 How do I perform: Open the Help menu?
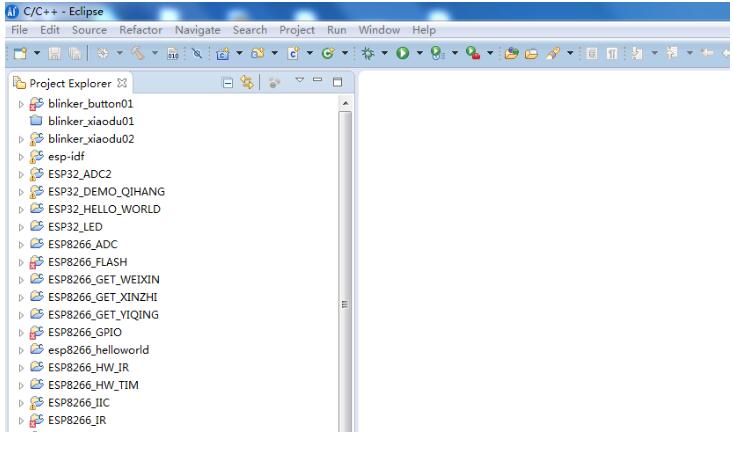coord(424,30)
